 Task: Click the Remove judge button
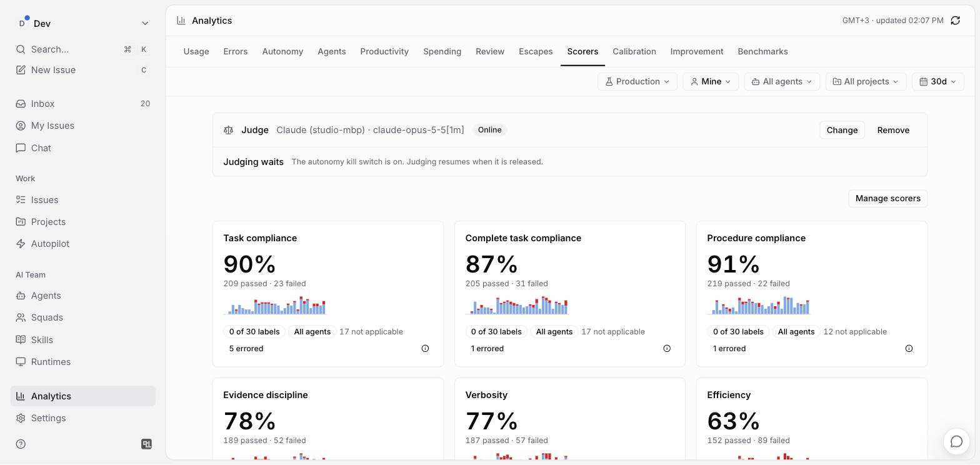[893, 130]
